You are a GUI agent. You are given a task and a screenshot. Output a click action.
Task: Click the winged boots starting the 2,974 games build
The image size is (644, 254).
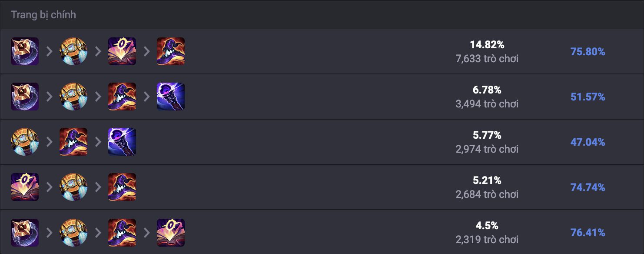[x=25, y=142]
